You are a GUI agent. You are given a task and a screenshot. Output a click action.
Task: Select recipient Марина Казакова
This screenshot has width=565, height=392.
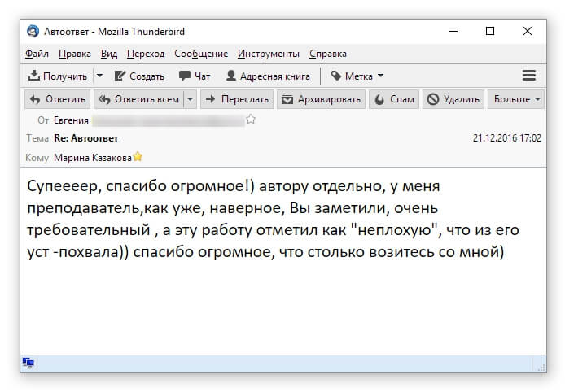[93, 158]
